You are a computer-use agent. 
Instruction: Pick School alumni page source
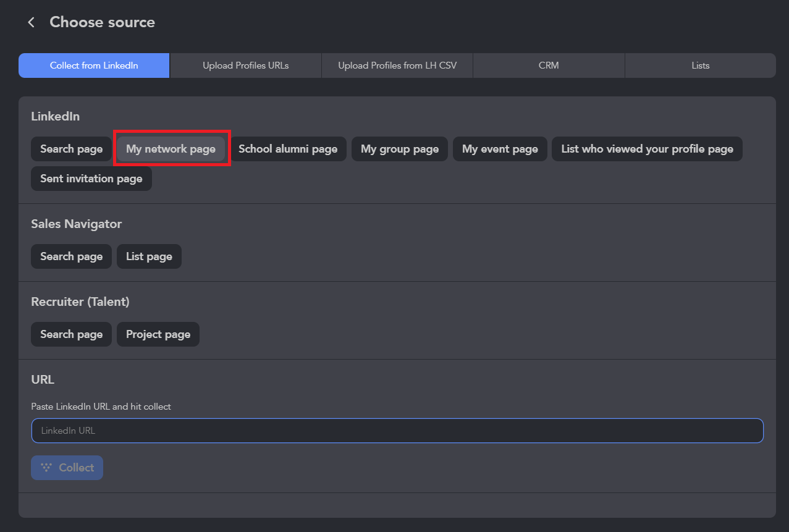coord(288,149)
